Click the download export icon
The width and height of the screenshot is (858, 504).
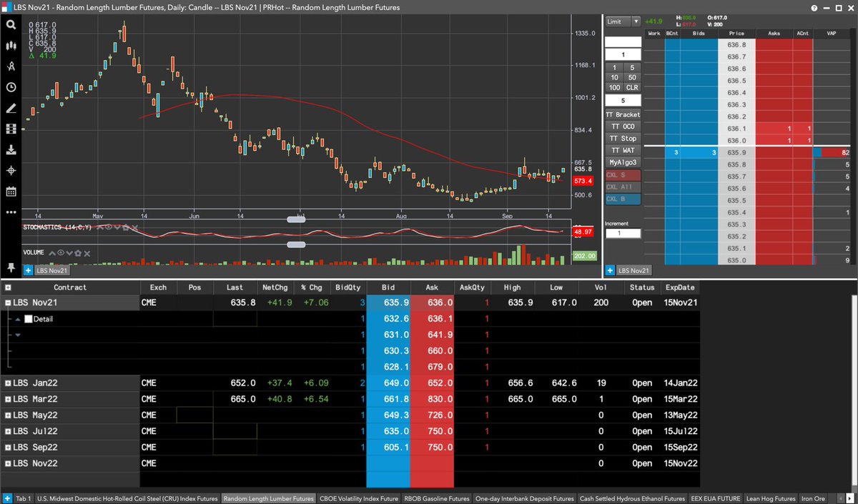pyautogui.click(x=11, y=150)
